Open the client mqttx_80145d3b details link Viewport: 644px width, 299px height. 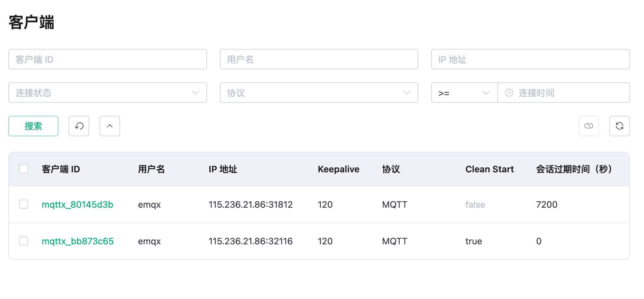[x=77, y=204]
